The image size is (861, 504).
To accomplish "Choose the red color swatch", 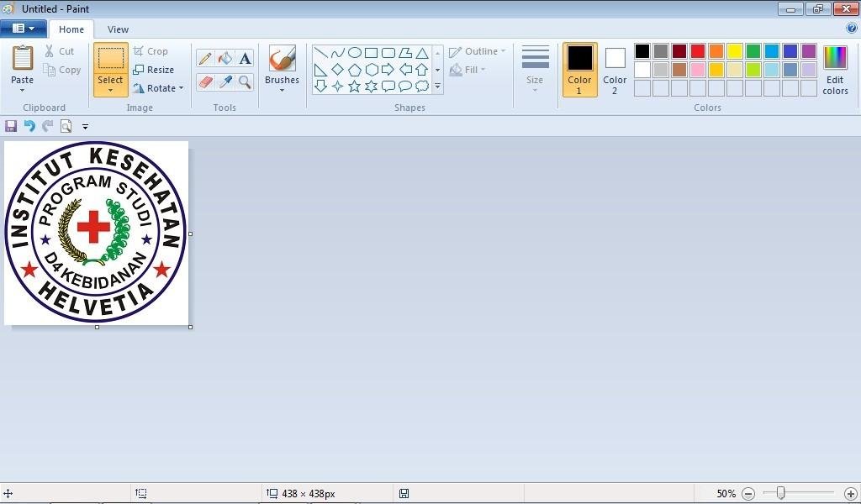I will [x=698, y=51].
